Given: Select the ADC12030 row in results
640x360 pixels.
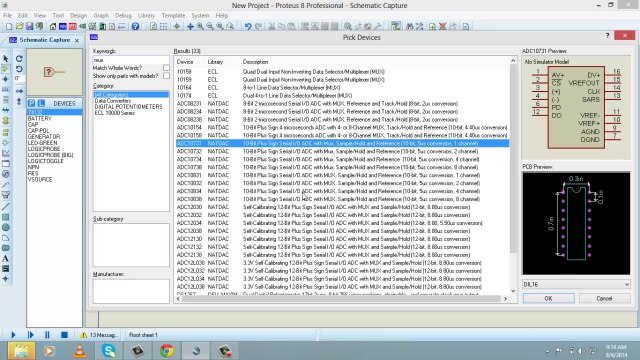Looking at the screenshot, I should click(x=342, y=207).
